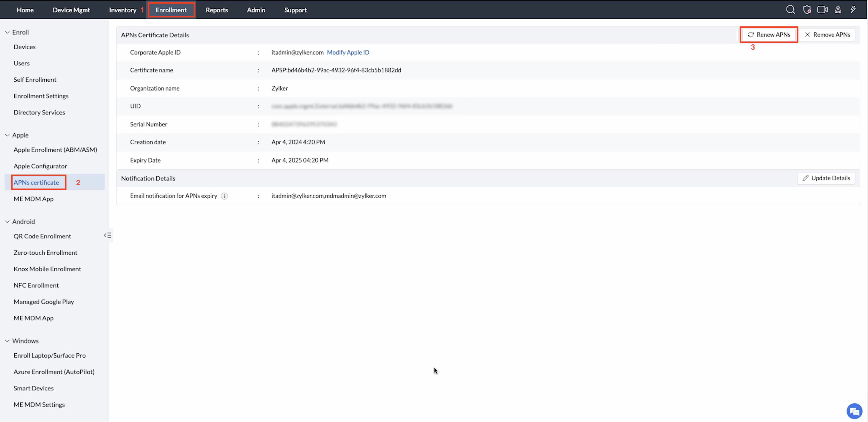This screenshot has width=868, height=422.
Task: Click the lightning bolt quick actions icon
Action: coord(853,10)
